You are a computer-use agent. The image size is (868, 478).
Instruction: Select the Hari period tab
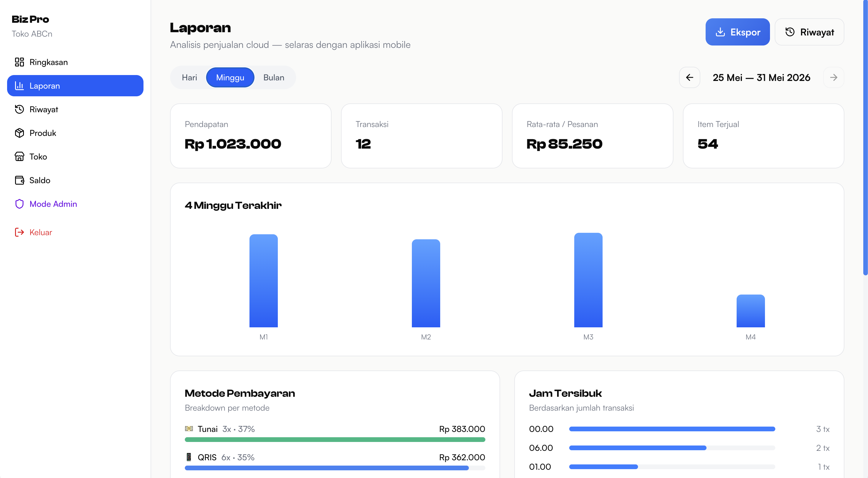[x=189, y=77]
